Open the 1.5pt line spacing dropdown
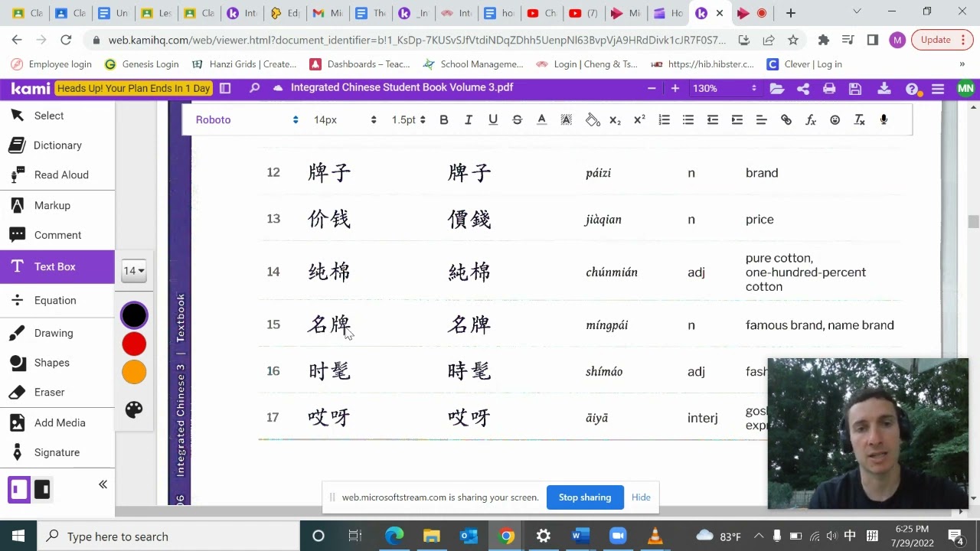This screenshot has height=551, width=980. (408, 120)
